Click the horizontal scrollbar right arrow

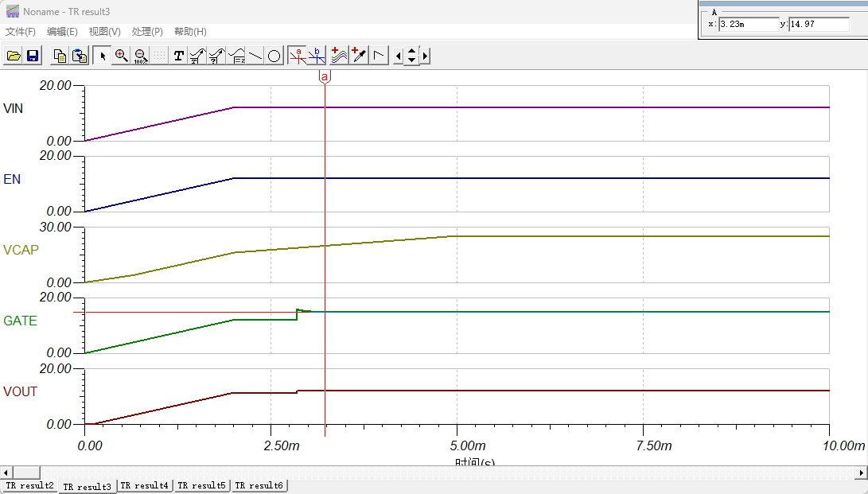pos(862,473)
